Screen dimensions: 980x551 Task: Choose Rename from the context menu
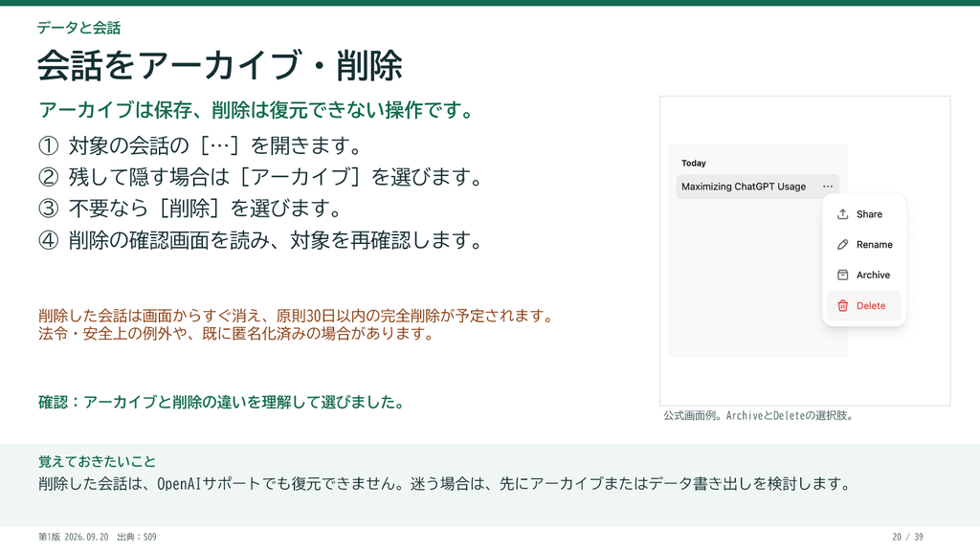coord(864,244)
